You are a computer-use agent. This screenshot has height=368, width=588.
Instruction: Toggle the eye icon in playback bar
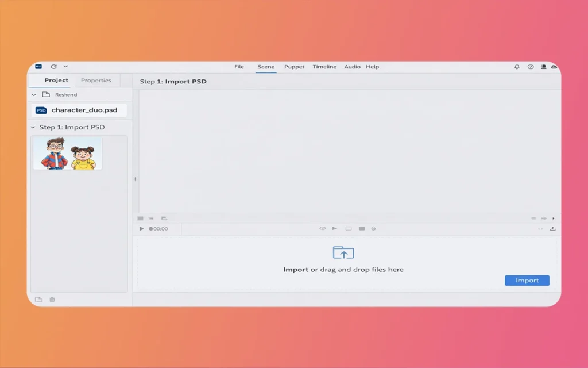323,229
